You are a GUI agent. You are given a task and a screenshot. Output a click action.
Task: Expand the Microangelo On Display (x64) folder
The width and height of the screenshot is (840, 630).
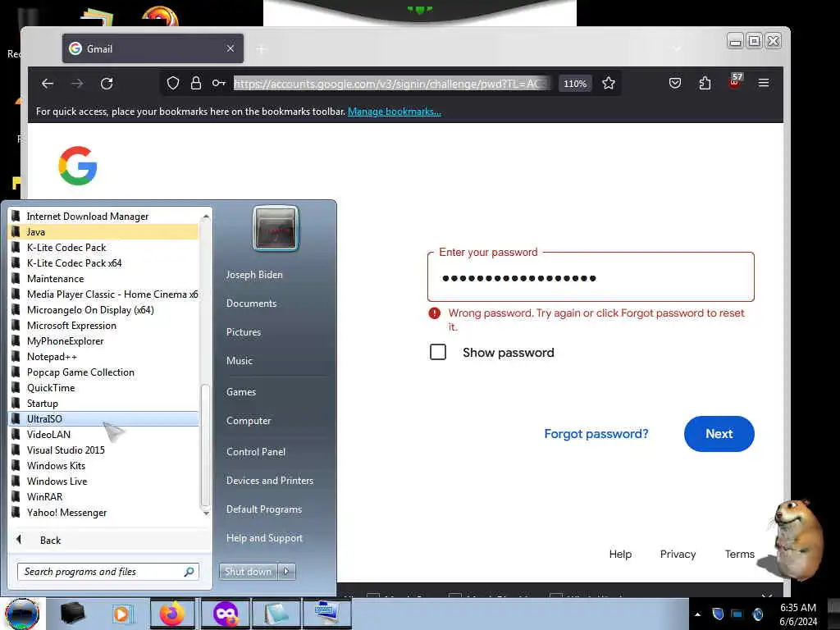point(104,309)
